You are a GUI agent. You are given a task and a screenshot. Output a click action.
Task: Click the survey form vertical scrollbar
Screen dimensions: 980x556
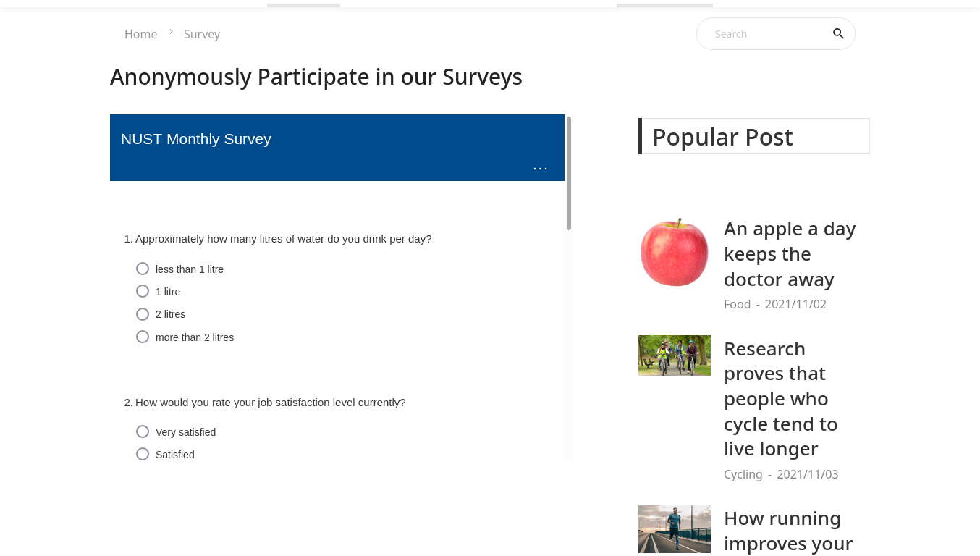point(569,174)
